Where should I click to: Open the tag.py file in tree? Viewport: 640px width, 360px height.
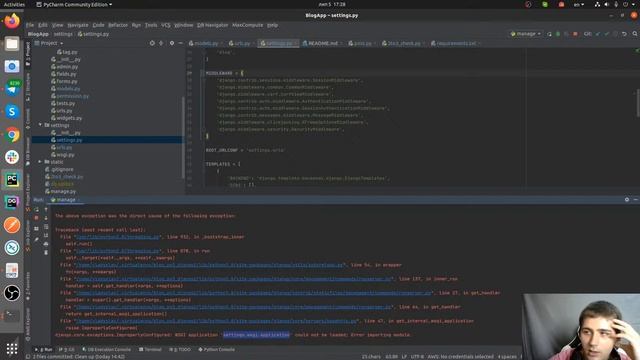pyautogui.click(x=67, y=52)
